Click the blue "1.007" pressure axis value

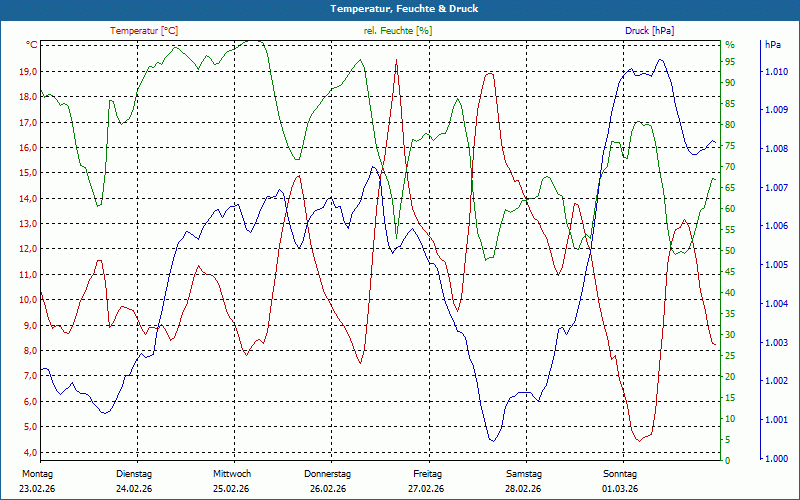[776, 188]
